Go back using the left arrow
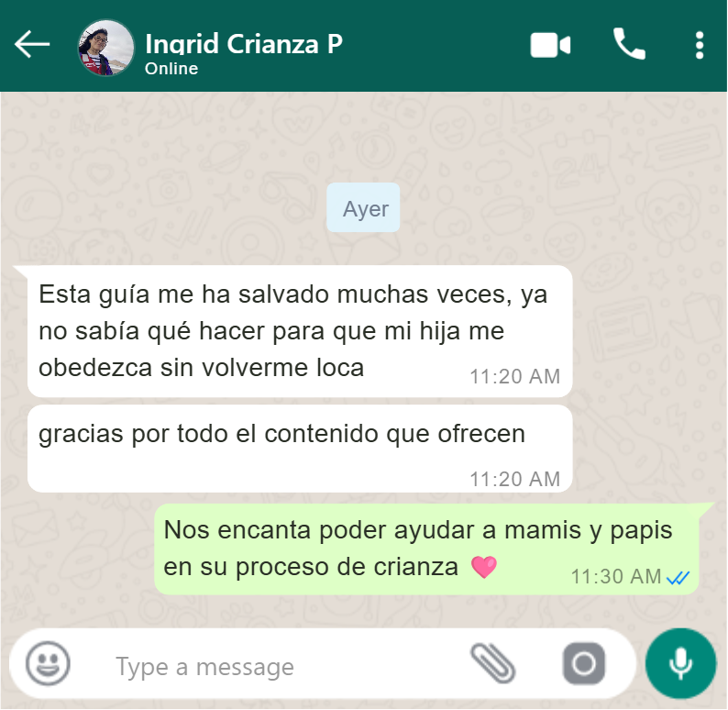Image resolution: width=728 pixels, height=710 pixels. pyautogui.click(x=32, y=44)
